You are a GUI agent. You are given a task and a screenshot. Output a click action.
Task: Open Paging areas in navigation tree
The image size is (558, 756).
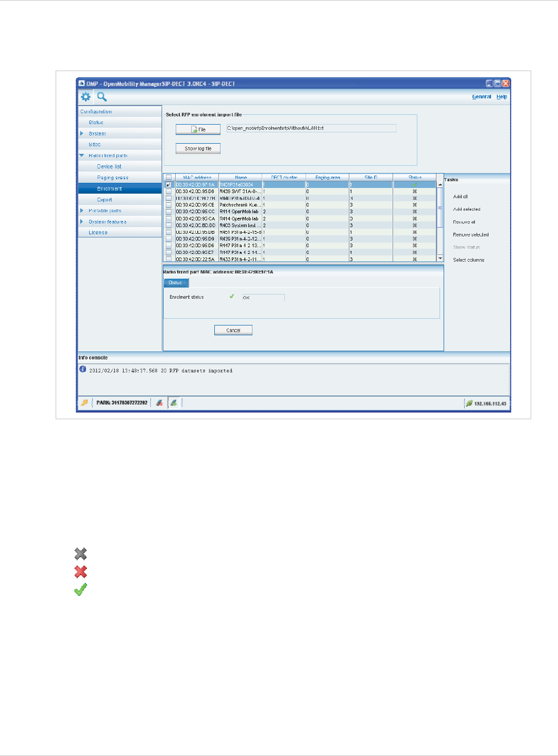pyautogui.click(x=113, y=178)
